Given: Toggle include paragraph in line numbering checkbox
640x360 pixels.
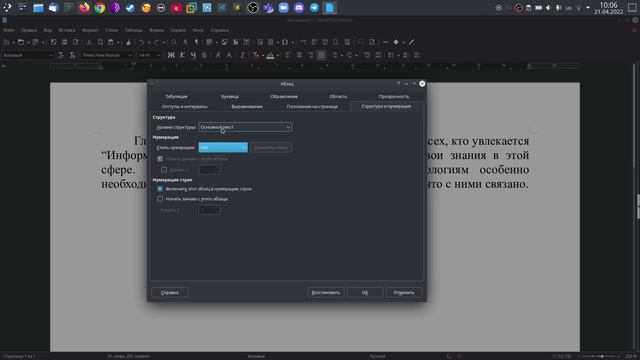Looking at the screenshot, I should pyautogui.click(x=160, y=189).
